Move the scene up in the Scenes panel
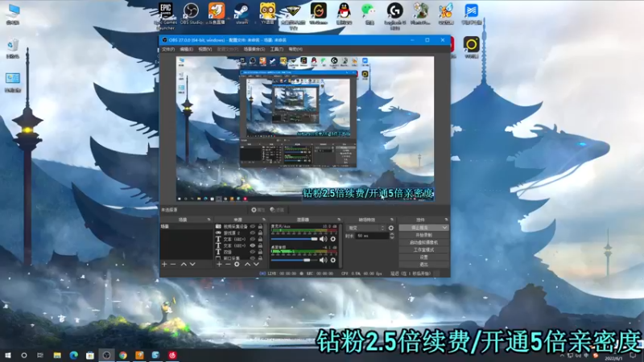 click(184, 265)
